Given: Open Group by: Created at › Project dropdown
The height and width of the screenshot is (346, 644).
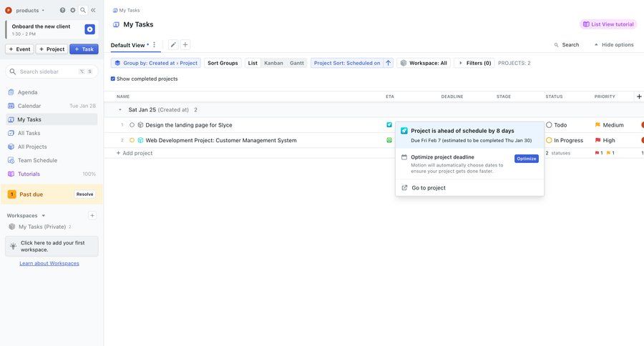Looking at the screenshot, I should pos(156,63).
